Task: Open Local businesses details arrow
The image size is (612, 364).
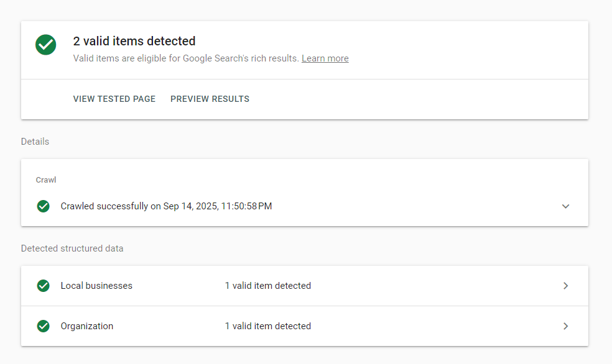Action: pyautogui.click(x=565, y=286)
